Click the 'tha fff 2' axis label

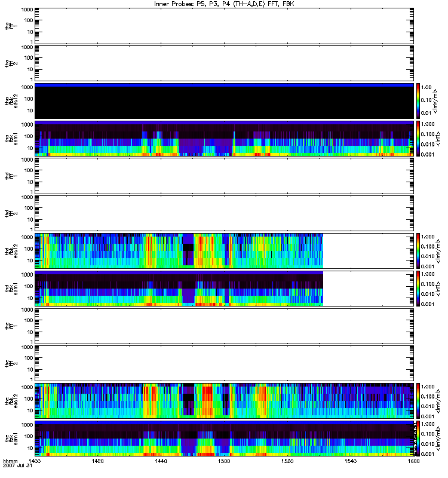click(x=11, y=63)
